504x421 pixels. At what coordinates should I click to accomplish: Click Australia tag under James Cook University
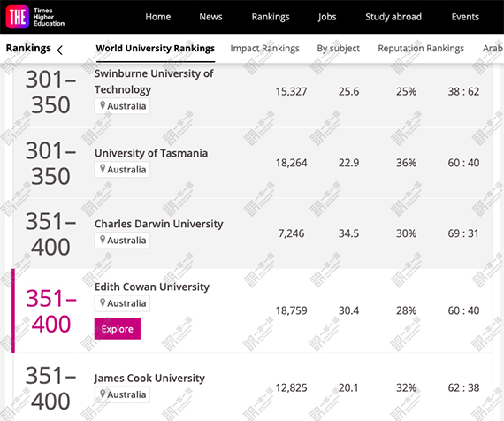[x=122, y=394]
